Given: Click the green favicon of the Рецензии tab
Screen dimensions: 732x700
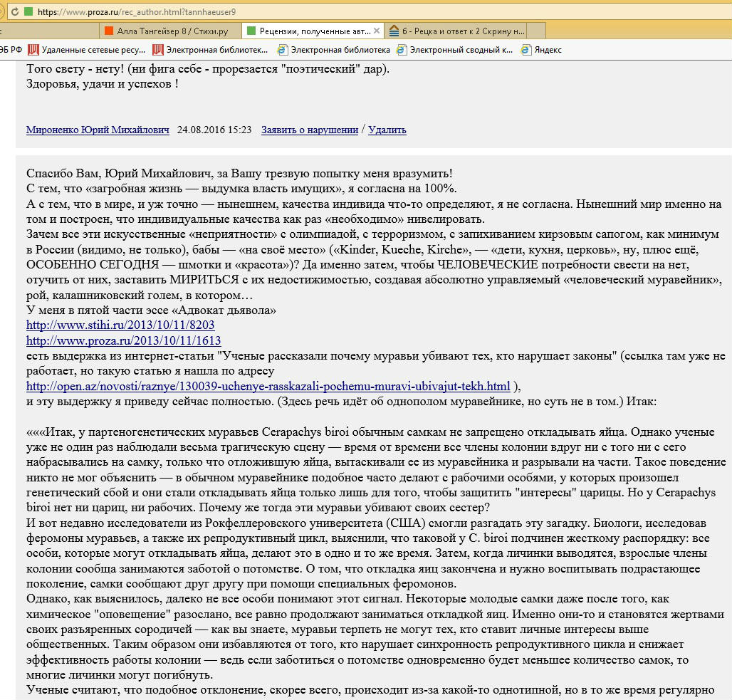Looking at the screenshot, I should tap(251, 31).
